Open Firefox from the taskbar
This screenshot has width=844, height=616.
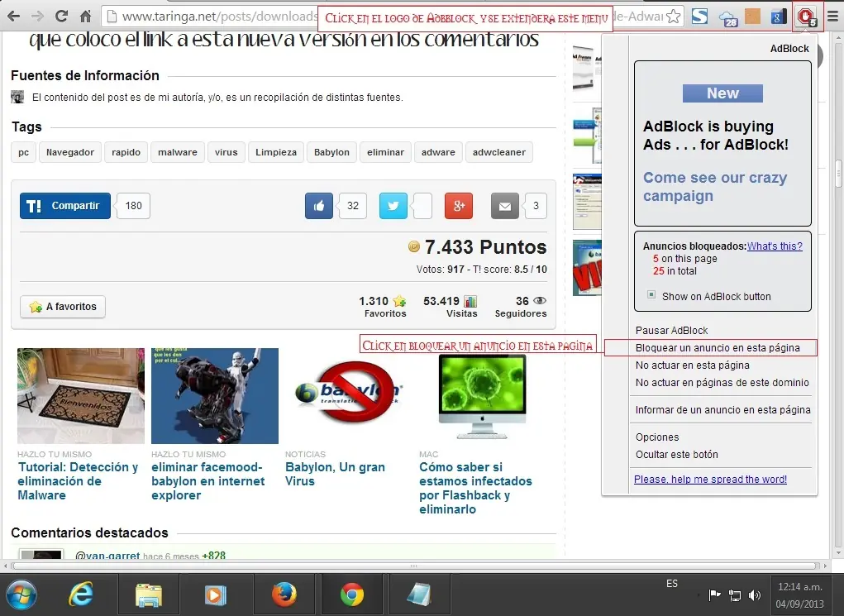284,595
